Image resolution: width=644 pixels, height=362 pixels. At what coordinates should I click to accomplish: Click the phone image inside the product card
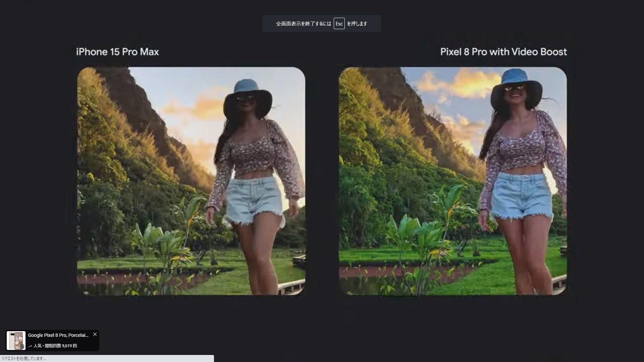click(x=16, y=341)
